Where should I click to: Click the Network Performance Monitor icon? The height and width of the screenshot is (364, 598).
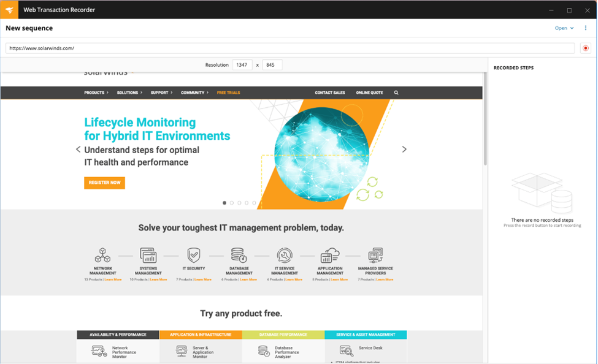(99, 351)
